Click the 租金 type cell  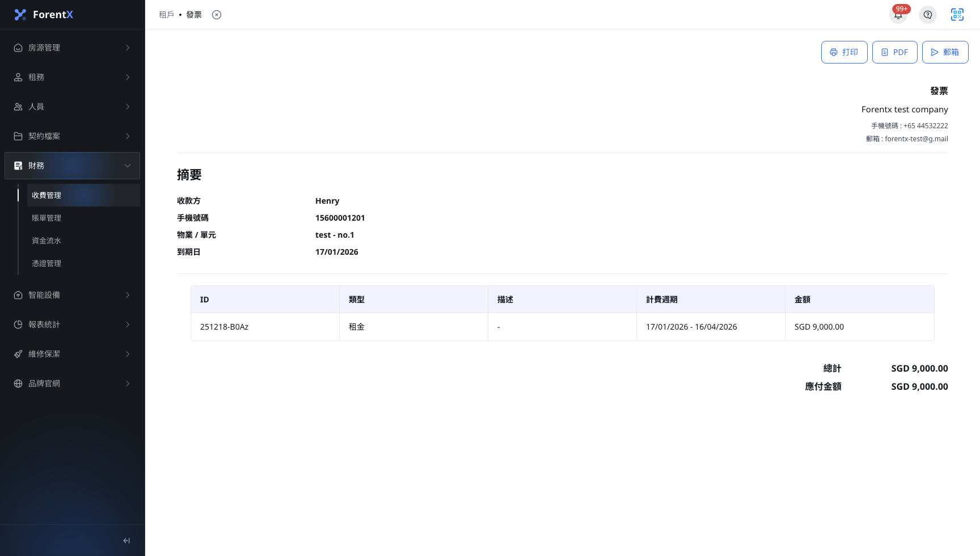[413, 327]
